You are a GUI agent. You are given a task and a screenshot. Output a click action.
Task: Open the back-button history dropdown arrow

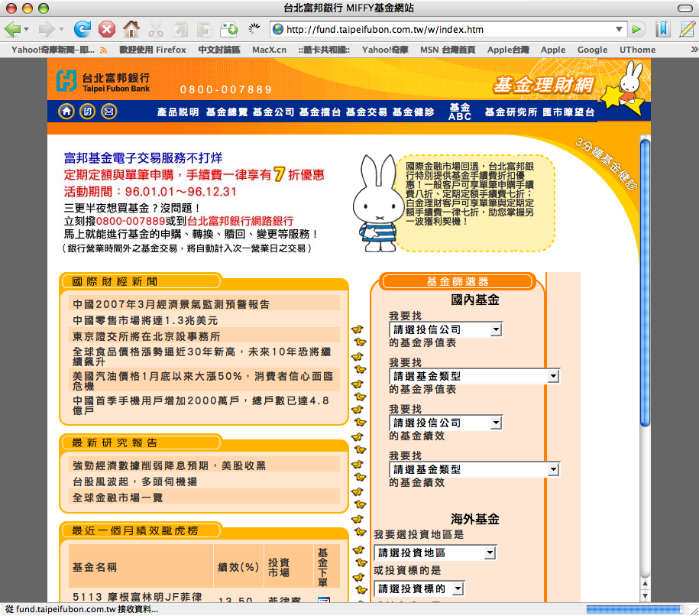coord(27,30)
